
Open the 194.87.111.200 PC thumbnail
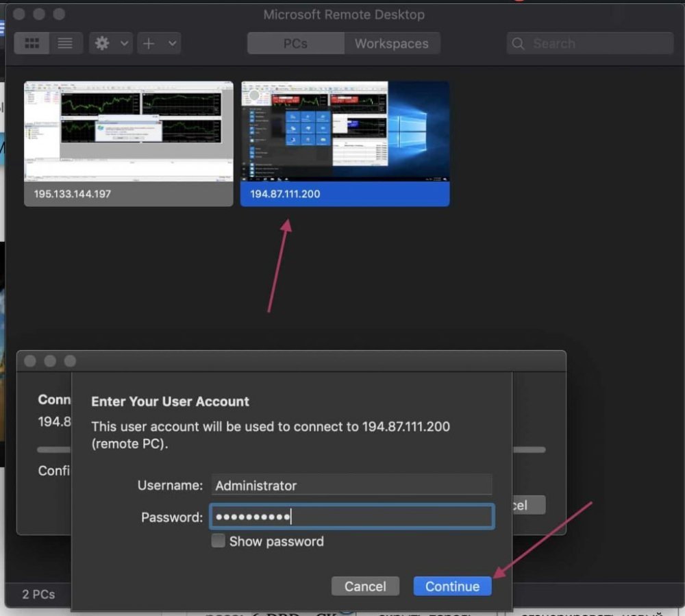click(345, 132)
